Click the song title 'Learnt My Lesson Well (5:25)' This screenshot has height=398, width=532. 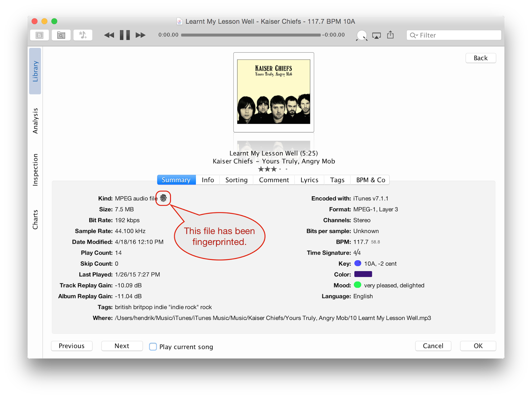[274, 153]
